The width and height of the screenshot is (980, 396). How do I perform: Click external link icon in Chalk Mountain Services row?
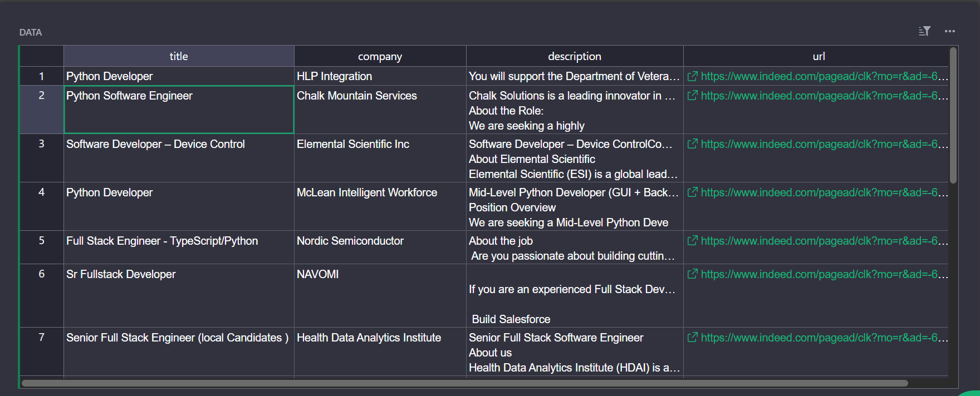click(x=692, y=96)
